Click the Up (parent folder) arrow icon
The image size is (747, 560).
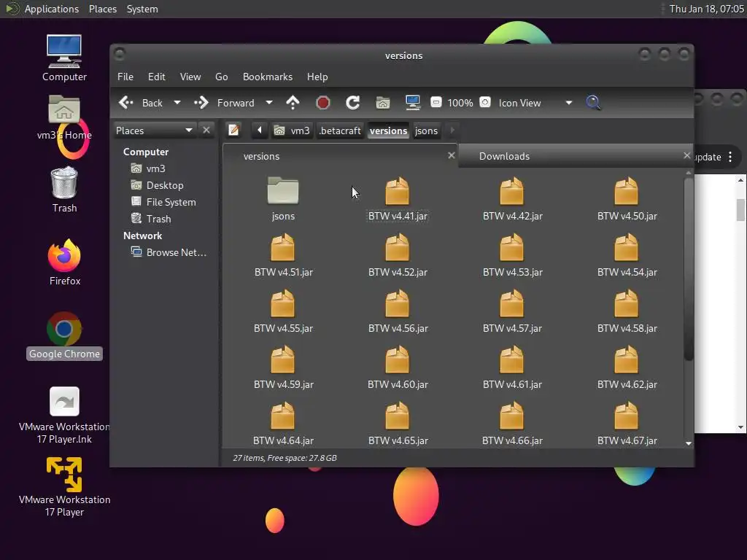(293, 103)
